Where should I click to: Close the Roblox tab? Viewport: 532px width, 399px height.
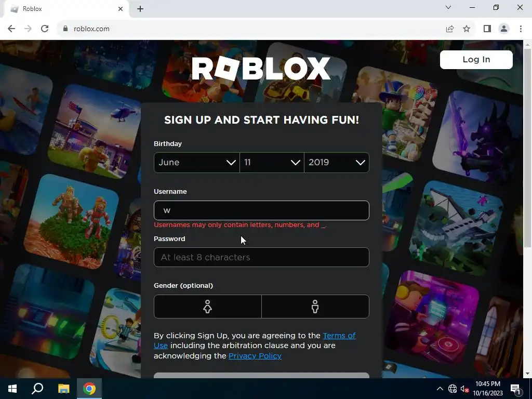click(x=121, y=9)
